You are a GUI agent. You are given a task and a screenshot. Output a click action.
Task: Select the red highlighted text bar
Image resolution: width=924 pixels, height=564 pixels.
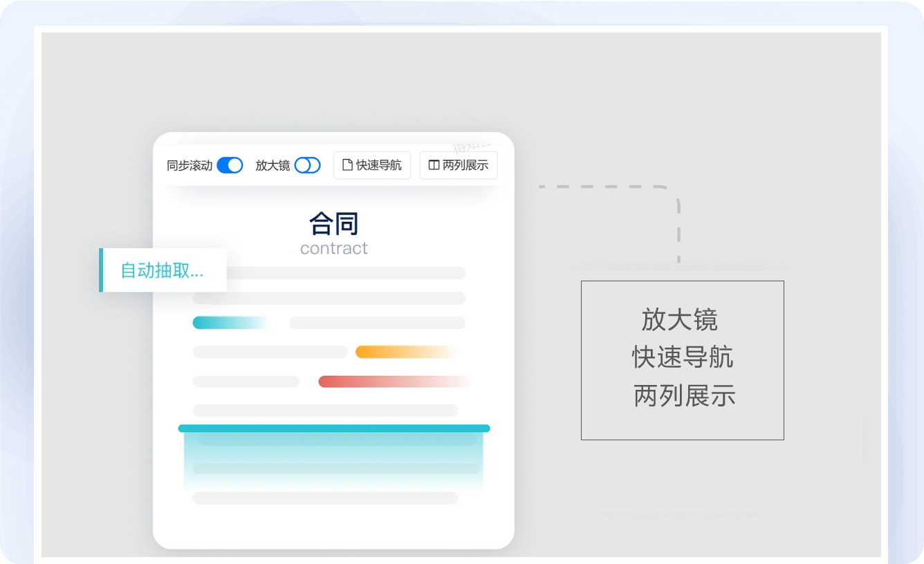387,382
